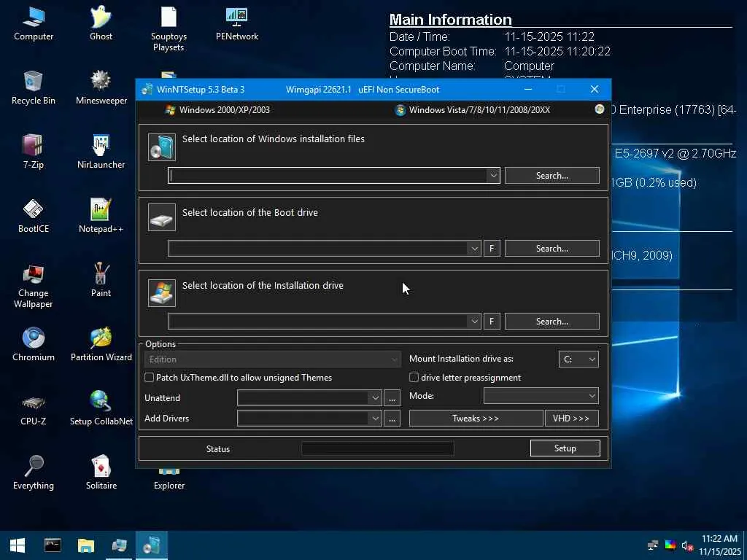Open the Explorer desktop shortcut
Viewport: 747px width, 560px height.
coord(169,481)
